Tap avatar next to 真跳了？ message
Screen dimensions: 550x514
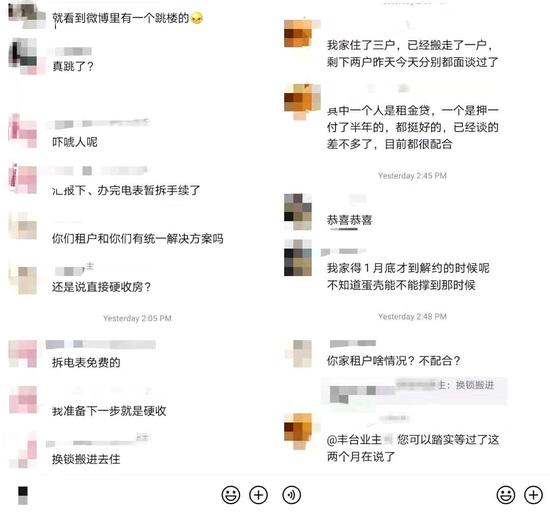23,56
